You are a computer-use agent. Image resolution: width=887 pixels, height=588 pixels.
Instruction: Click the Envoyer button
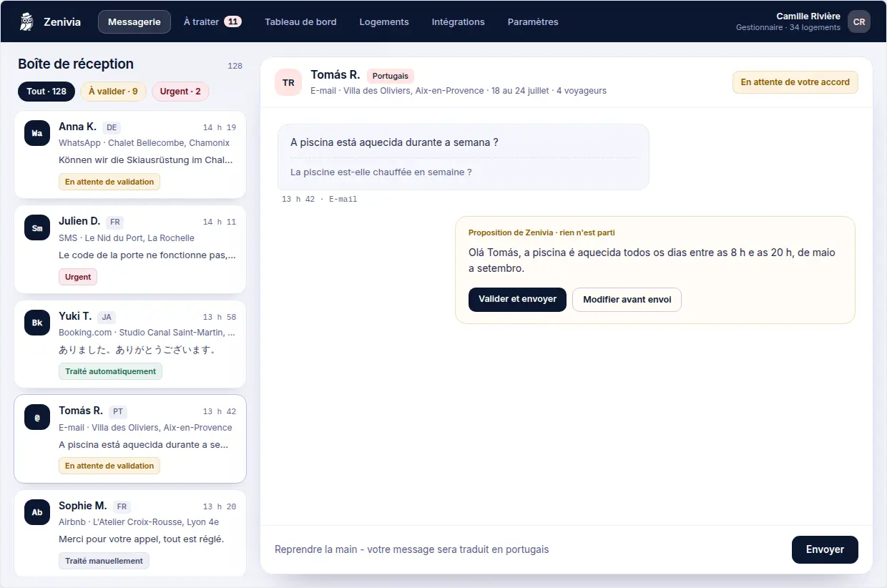[825, 549]
